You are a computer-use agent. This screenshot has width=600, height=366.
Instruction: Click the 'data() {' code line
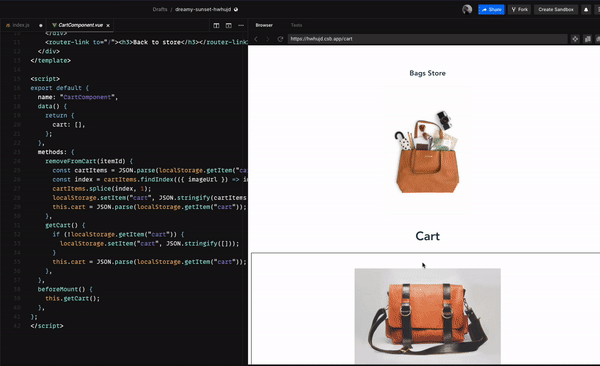click(52, 106)
